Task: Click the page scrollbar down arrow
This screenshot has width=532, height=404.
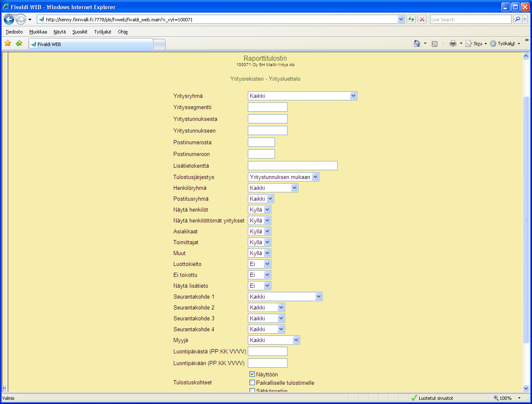Action: (526, 389)
